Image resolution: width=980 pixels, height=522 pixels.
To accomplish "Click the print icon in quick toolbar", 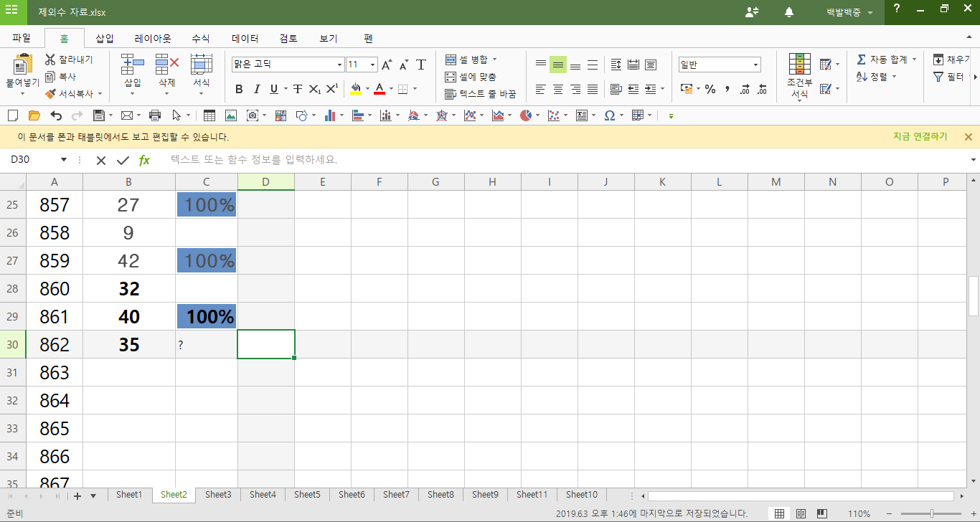I will pos(154,115).
